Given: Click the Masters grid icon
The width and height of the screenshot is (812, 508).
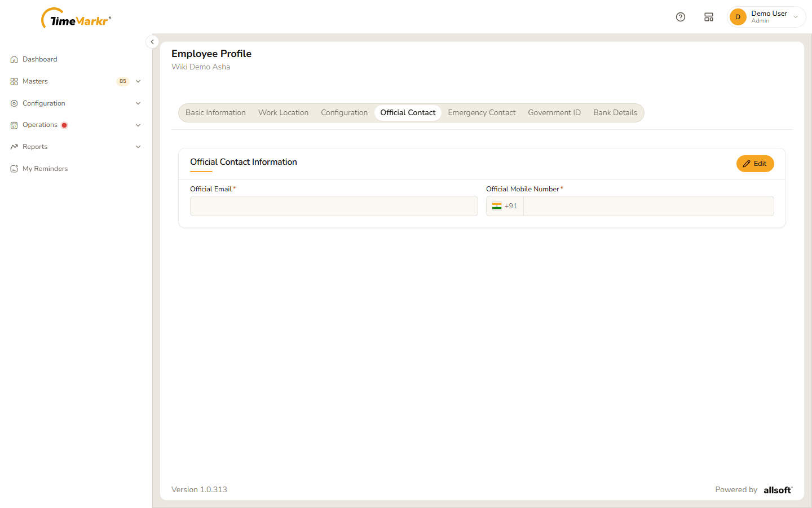Looking at the screenshot, I should (x=14, y=81).
